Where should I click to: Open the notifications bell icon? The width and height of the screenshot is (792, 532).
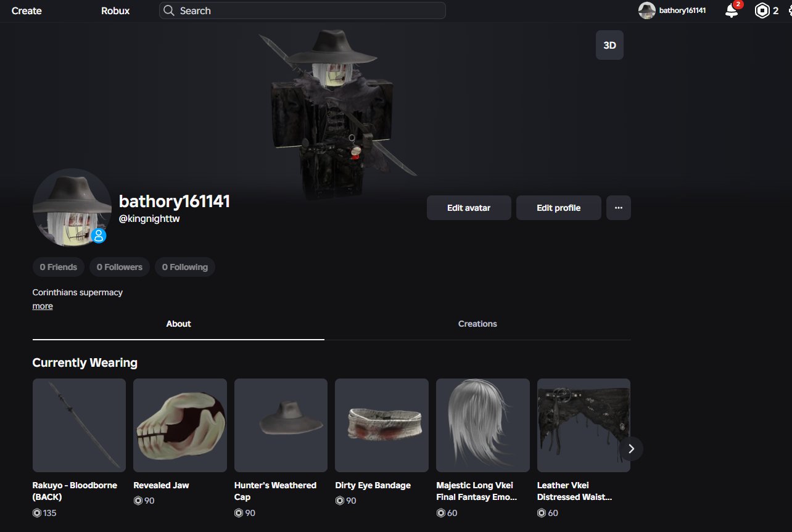pos(732,10)
